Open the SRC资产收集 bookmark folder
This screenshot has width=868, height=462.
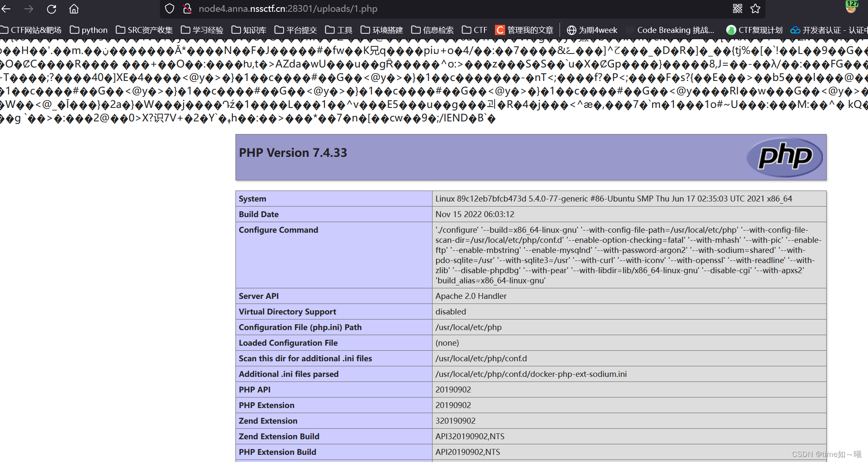[x=144, y=30]
